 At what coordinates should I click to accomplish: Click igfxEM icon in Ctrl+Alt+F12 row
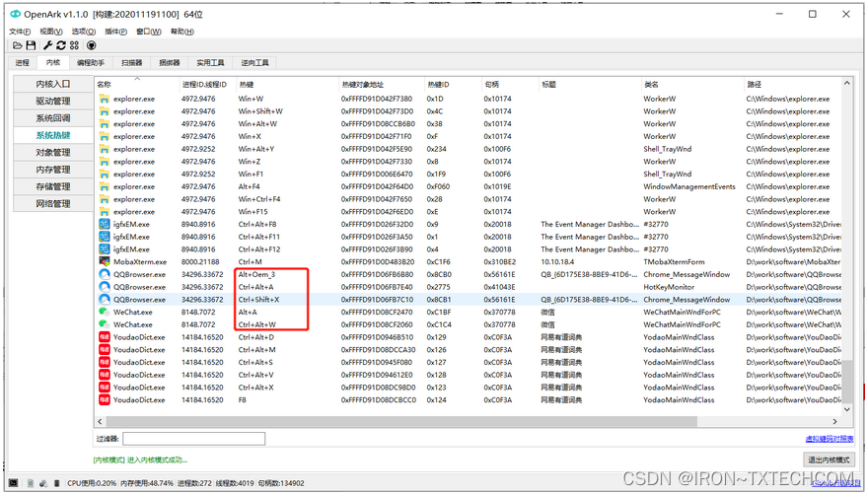coord(105,249)
